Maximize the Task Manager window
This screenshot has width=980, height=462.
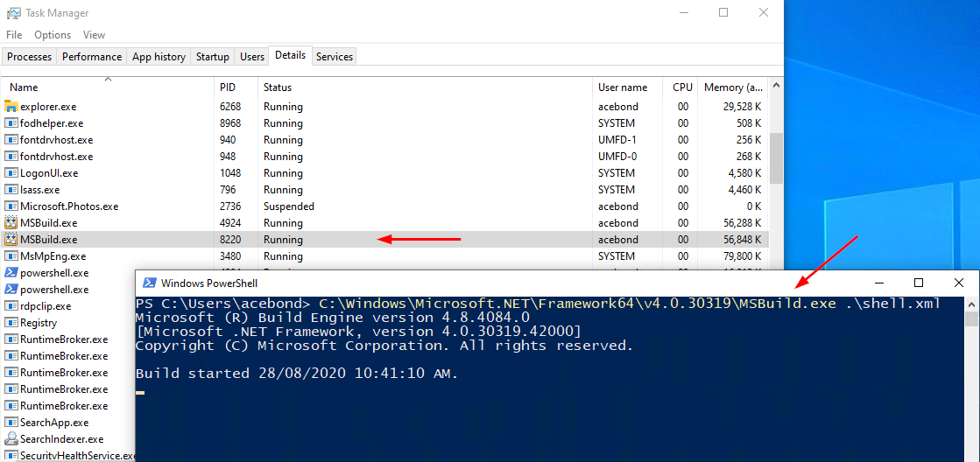[x=723, y=12]
